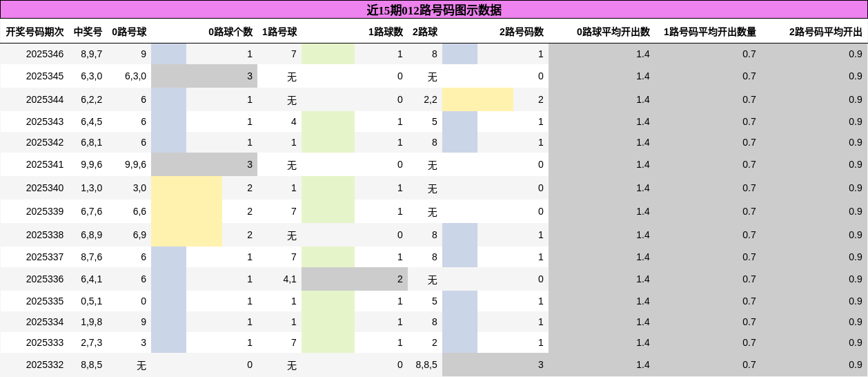Select winning numbers 8,9,7
The width and height of the screenshot is (868, 377).
pos(92,54)
